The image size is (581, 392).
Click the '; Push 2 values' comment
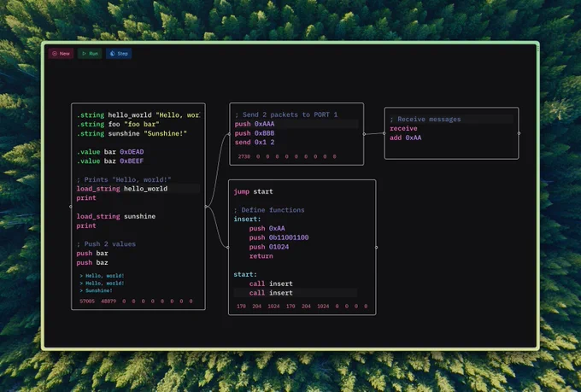(x=106, y=244)
